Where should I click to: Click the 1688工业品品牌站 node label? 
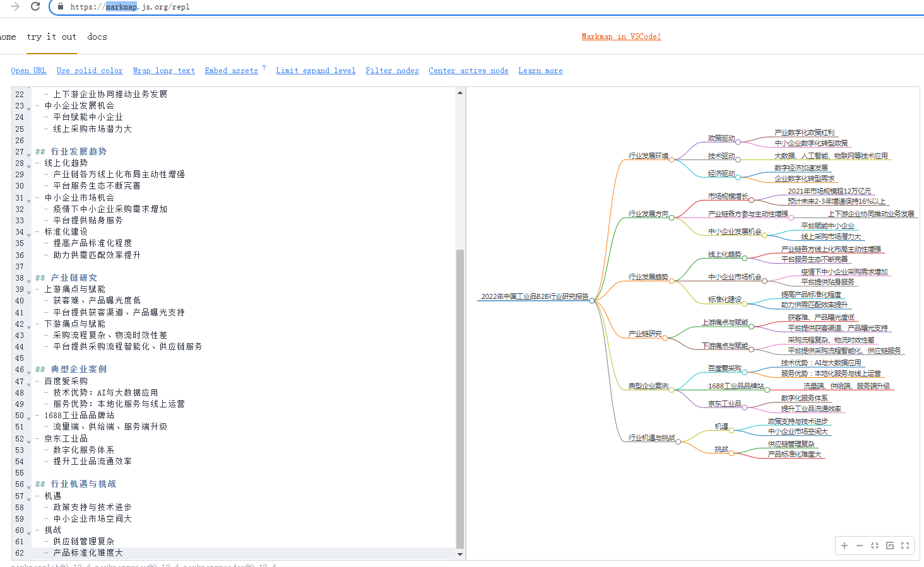tap(735, 386)
